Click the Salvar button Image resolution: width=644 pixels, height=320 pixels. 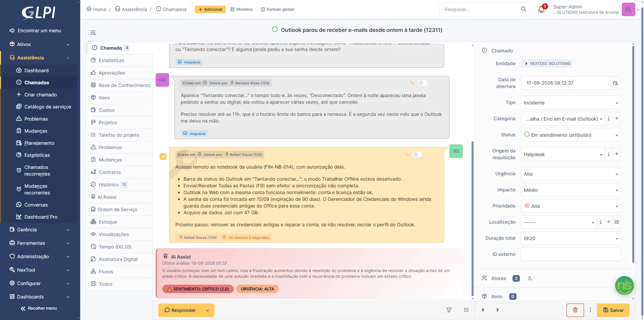point(613,310)
